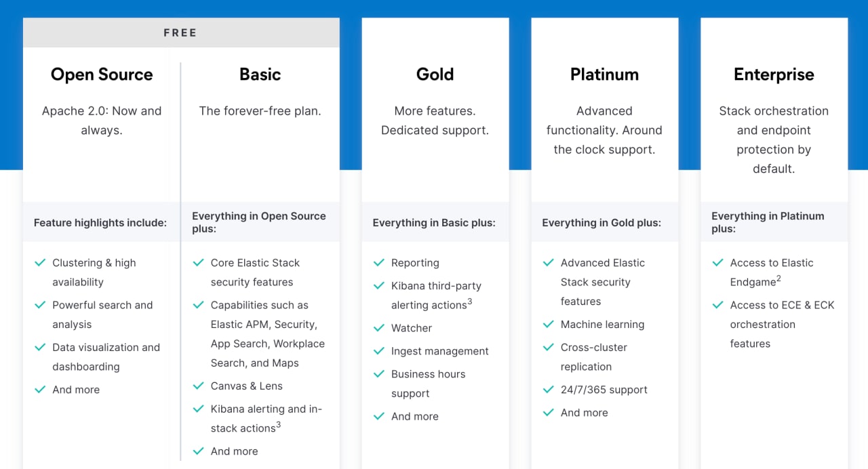
Task: Click the checkmark next to Data visualization and dashboarding
Action: (x=40, y=347)
